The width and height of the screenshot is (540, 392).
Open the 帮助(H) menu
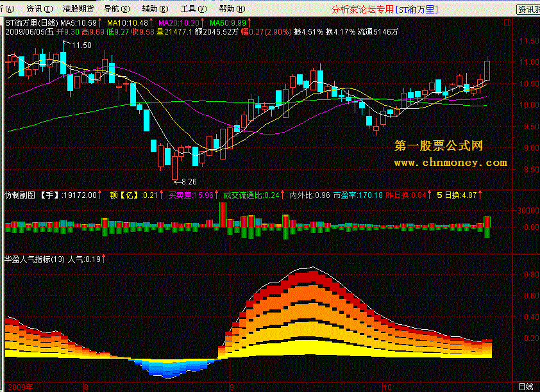coord(232,9)
